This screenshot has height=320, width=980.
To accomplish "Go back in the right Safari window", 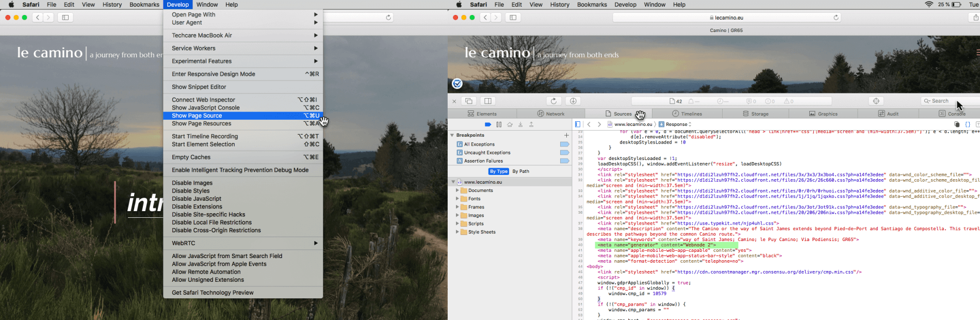I will 485,18.
